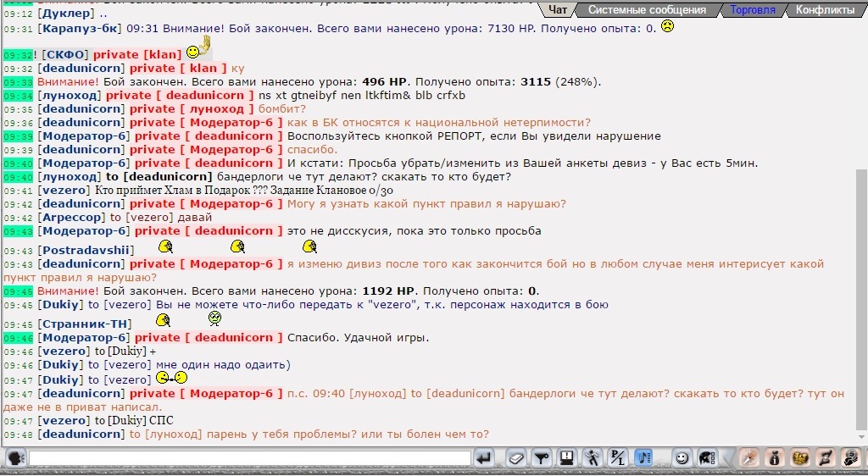The height and width of the screenshot is (476, 868).
Task: Send message with the enter arrow button
Action: pyautogui.click(x=484, y=458)
